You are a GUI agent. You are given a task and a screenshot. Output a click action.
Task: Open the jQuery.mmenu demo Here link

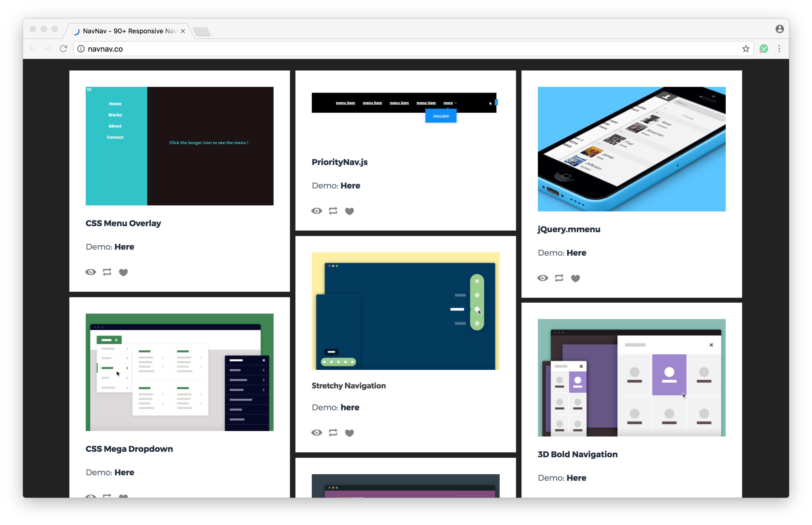pos(577,253)
